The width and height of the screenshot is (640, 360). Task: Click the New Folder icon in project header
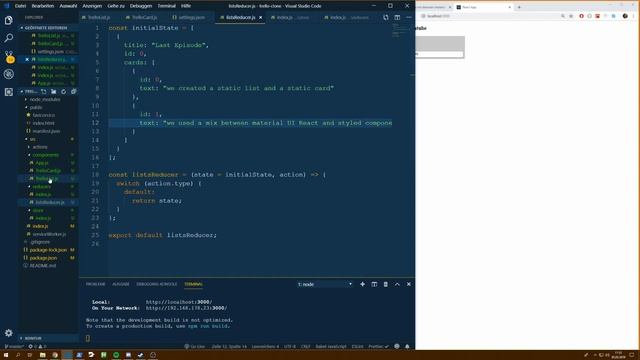(x=53, y=91)
